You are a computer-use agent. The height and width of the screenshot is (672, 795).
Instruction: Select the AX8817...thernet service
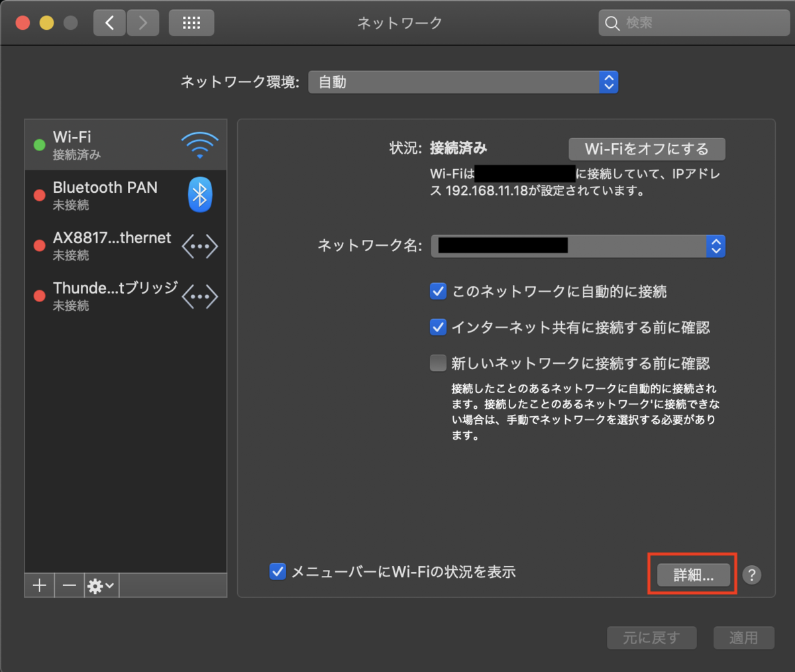pos(126,246)
